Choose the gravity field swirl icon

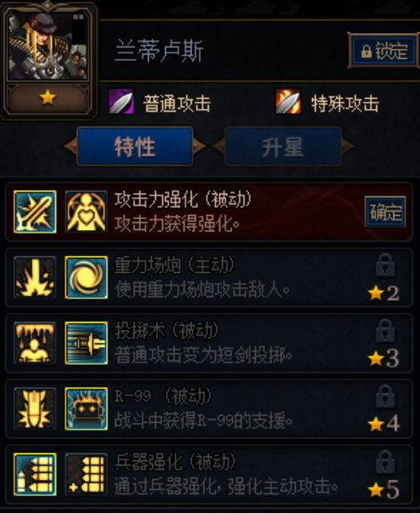(86, 277)
